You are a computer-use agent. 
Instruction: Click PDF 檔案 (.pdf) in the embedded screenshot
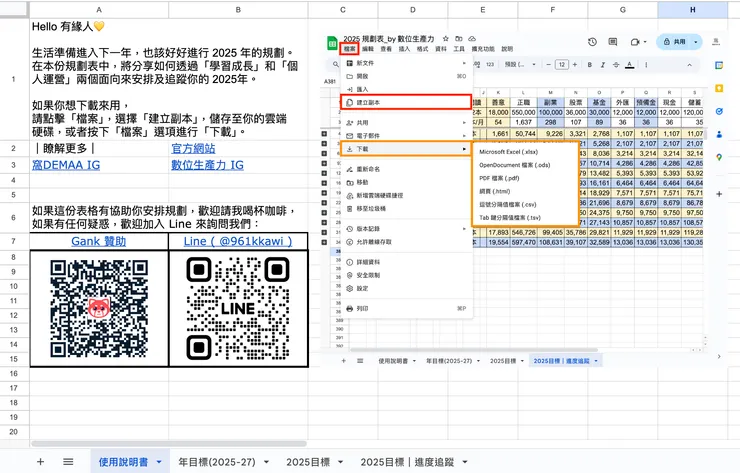click(499, 178)
